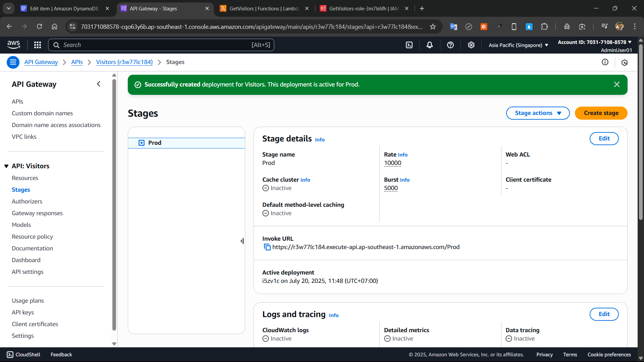Copy the Invoke URL with copy icon

click(267, 247)
